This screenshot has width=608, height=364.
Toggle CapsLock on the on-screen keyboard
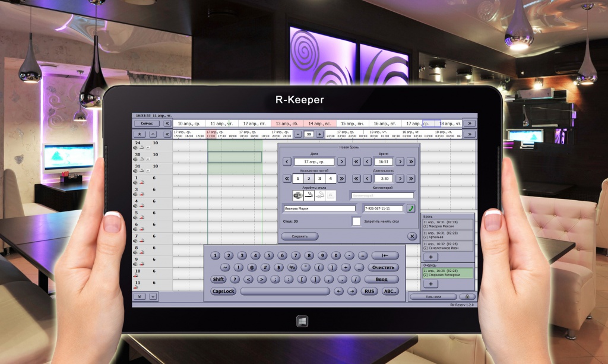click(223, 291)
